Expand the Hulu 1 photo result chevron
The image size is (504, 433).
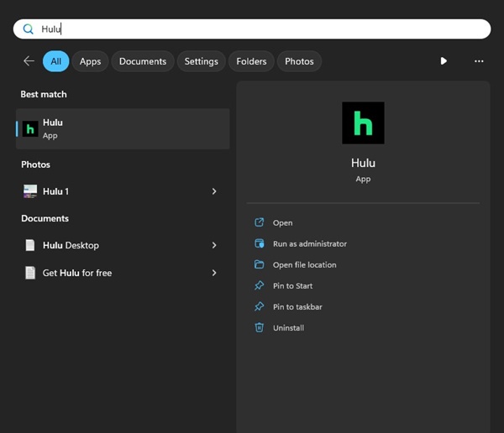(x=214, y=191)
